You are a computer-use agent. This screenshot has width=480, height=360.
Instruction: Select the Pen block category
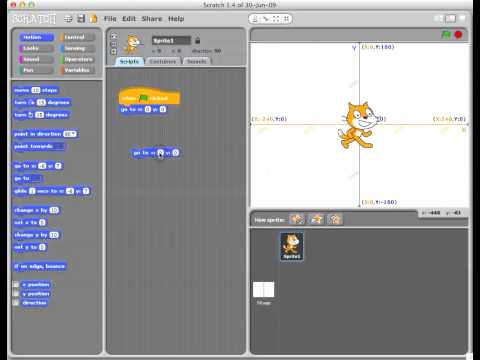pos(36,70)
